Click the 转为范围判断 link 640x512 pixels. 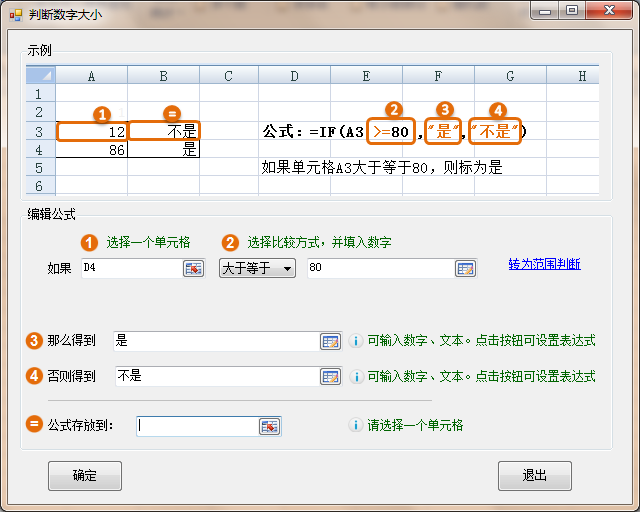tap(544, 264)
